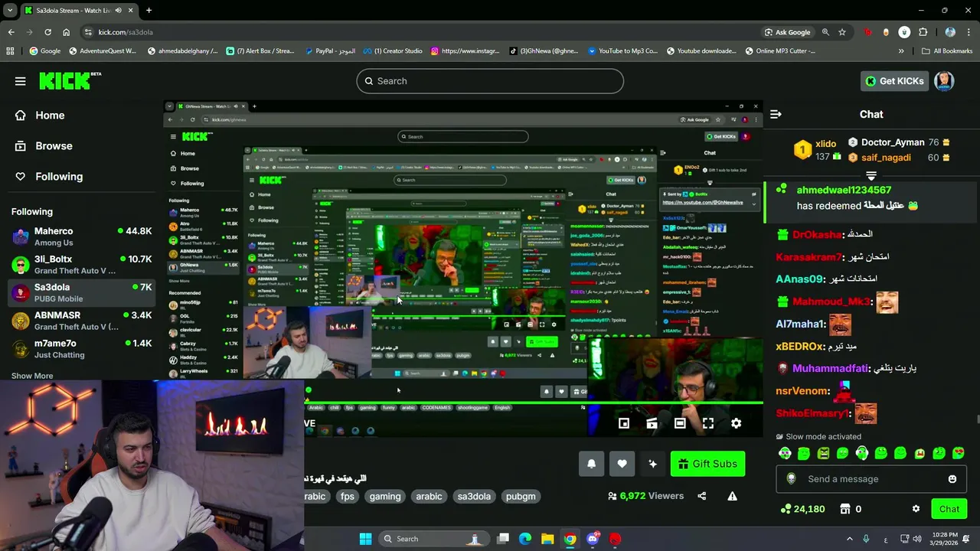Image resolution: width=980 pixels, height=551 pixels.
Task: Open ABNMASR channel in Following list
Action: (81, 321)
